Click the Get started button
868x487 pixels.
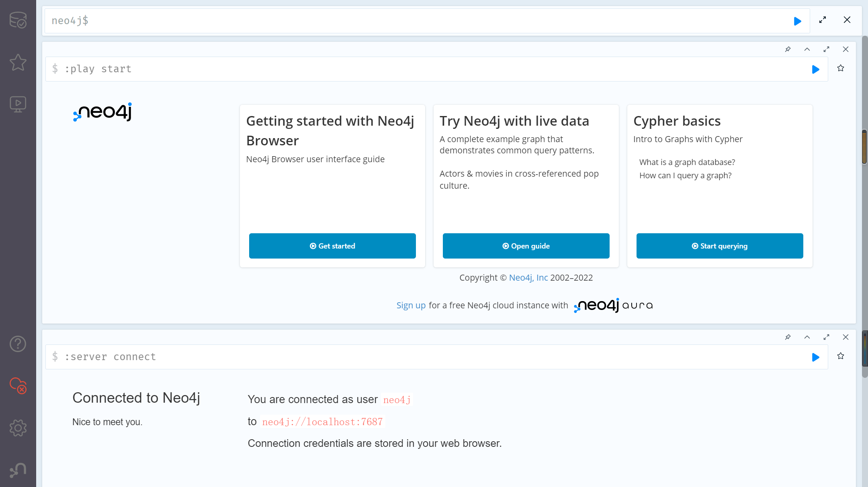pos(332,246)
